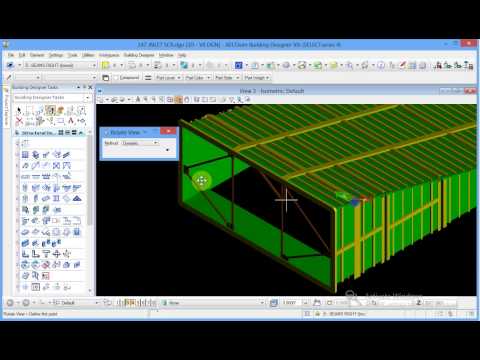480x360 pixels.
Task: Open the Part Color dropdown
Action: [198, 78]
